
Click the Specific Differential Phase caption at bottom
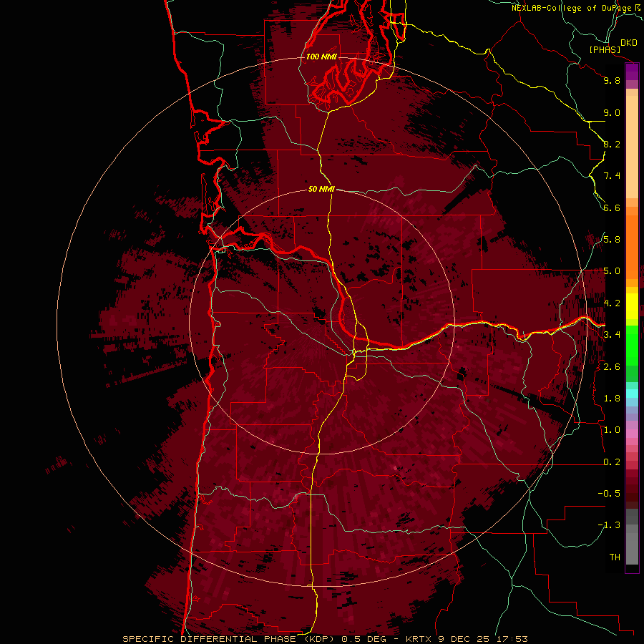325,639
